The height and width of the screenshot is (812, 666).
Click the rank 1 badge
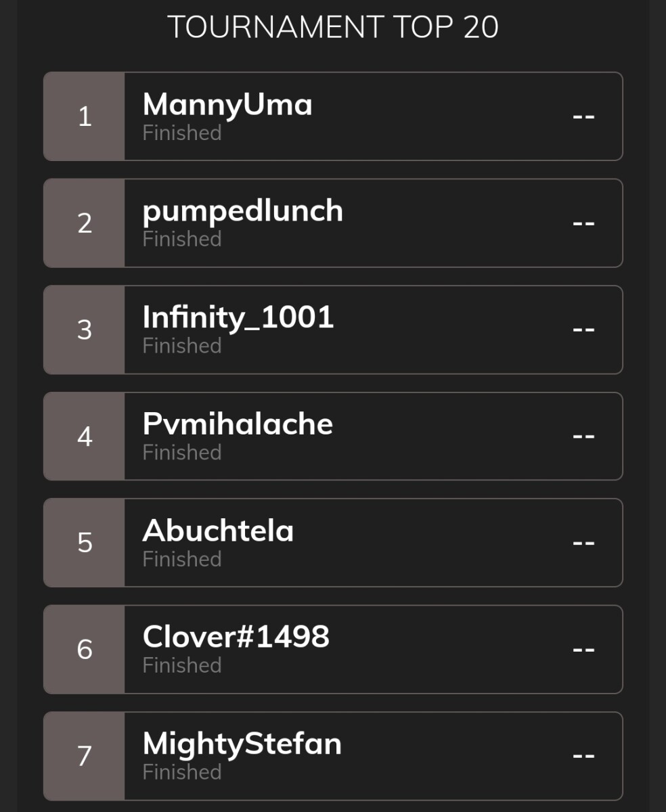click(85, 116)
